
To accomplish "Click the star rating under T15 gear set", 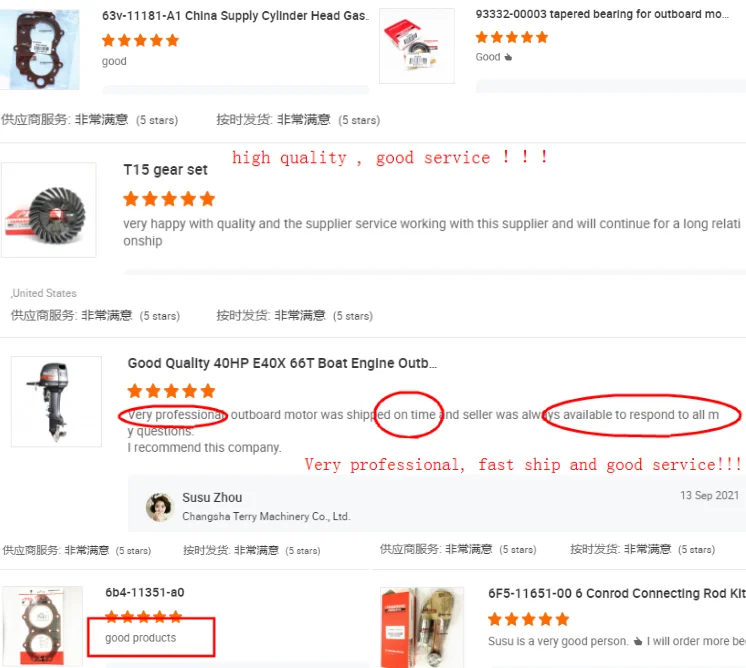I will [169, 199].
